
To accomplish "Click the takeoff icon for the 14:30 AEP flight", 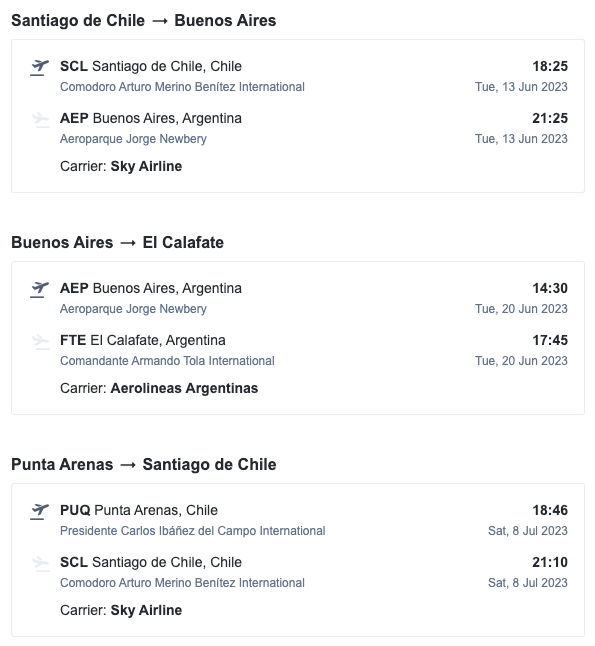I will pos(40,289).
